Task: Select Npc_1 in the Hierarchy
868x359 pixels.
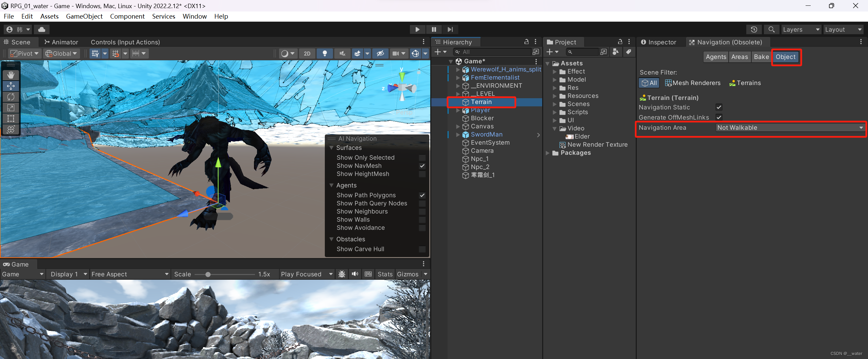Action: coord(479,159)
